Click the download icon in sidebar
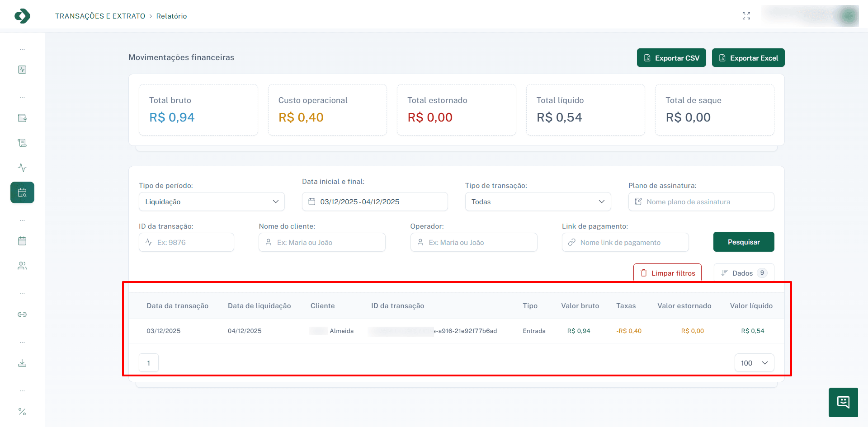 point(22,363)
